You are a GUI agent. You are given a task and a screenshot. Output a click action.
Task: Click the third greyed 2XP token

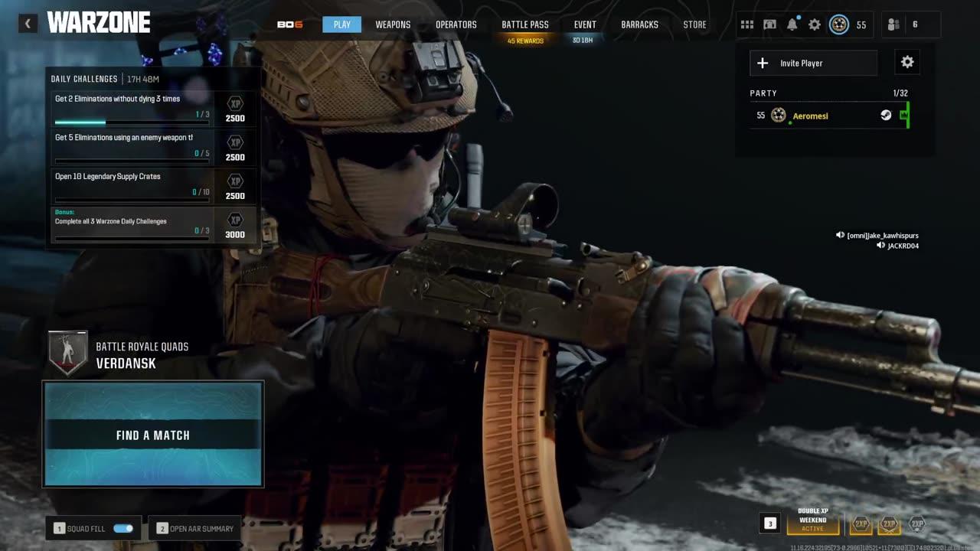click(917, 524)
